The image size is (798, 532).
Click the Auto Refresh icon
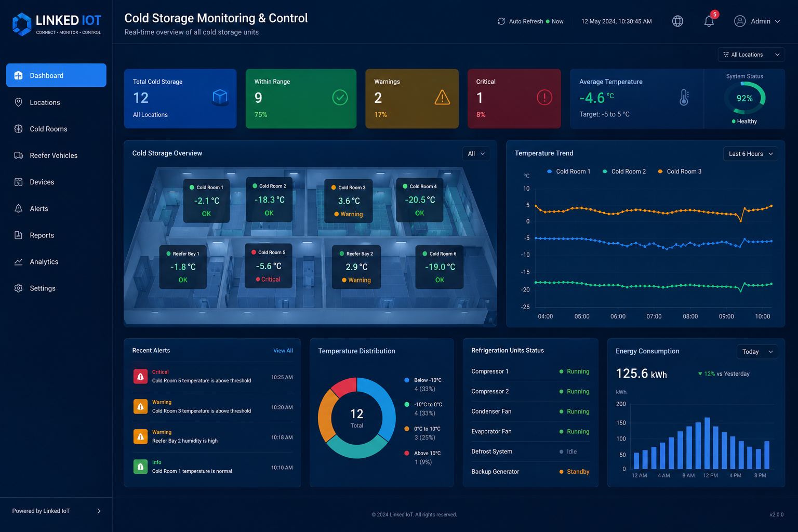coord(501,21)
